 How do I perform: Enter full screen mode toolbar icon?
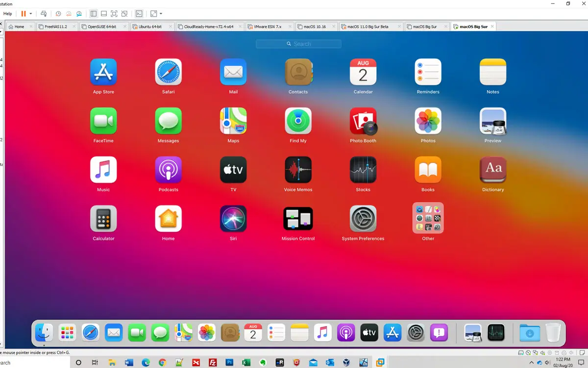(114, 14)
